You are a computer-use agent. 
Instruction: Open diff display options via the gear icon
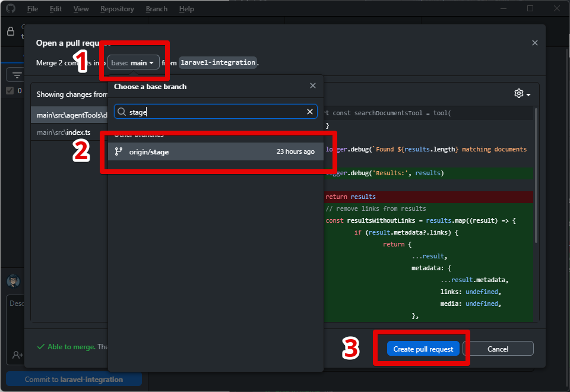tap(518, 93)
